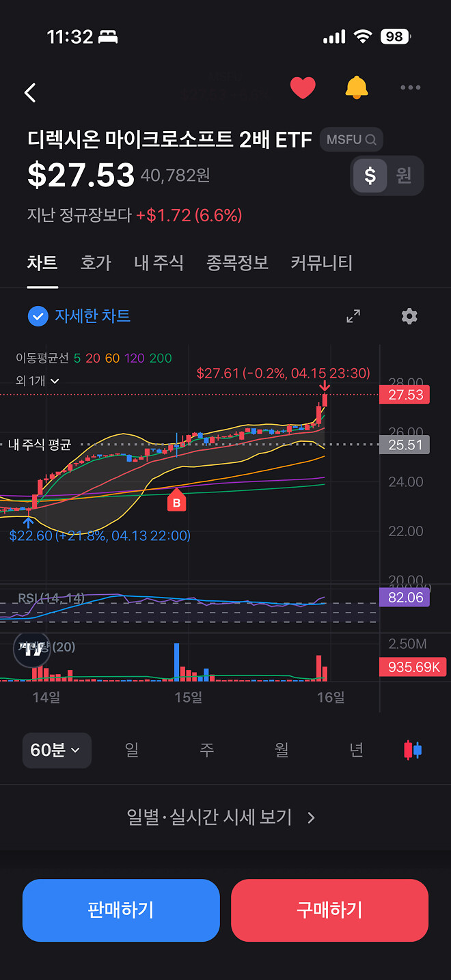
Task: Select the 종목정보 tab
Action: [237, 263]
